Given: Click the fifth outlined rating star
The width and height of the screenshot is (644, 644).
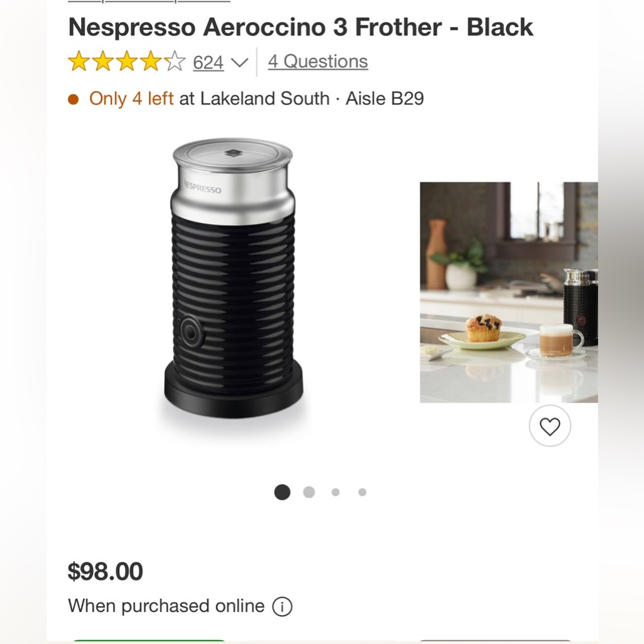Looking at the screenshot, I should (x=173, y=61).
